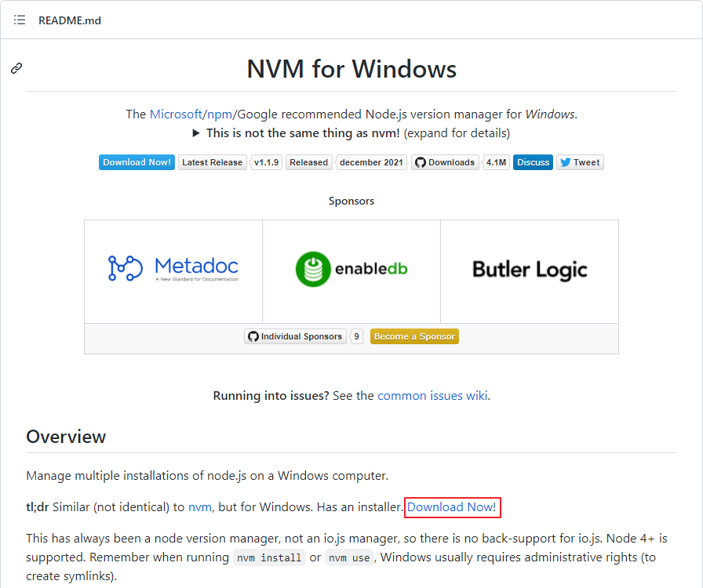Click the Twitter Tweet badge

580,162
